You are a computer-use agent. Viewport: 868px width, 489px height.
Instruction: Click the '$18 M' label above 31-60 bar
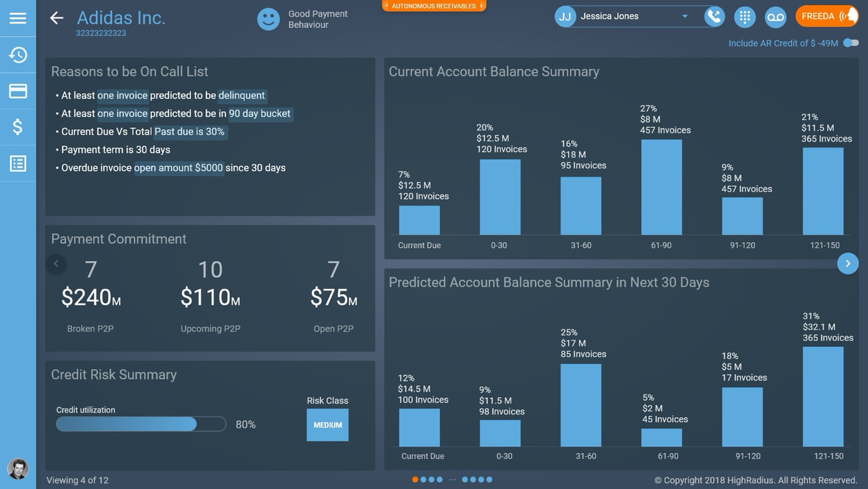573,155
